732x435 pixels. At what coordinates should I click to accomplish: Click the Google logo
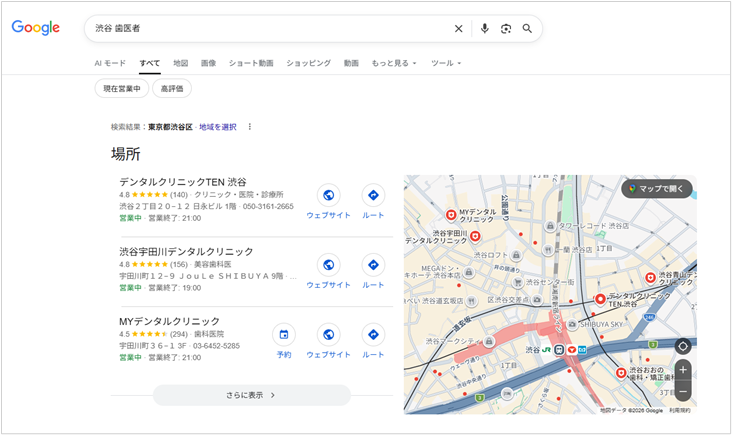click(x=36, y=28)
